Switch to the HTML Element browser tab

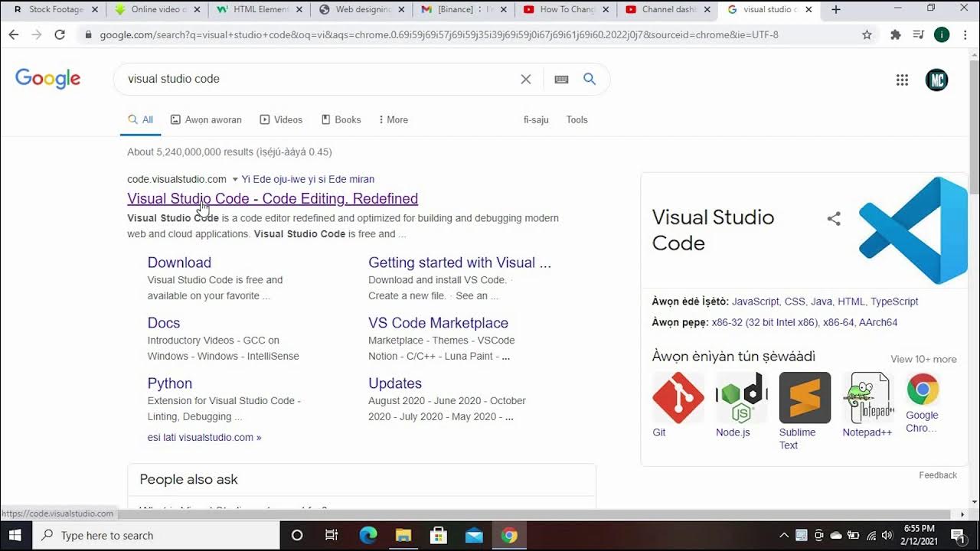257,10
